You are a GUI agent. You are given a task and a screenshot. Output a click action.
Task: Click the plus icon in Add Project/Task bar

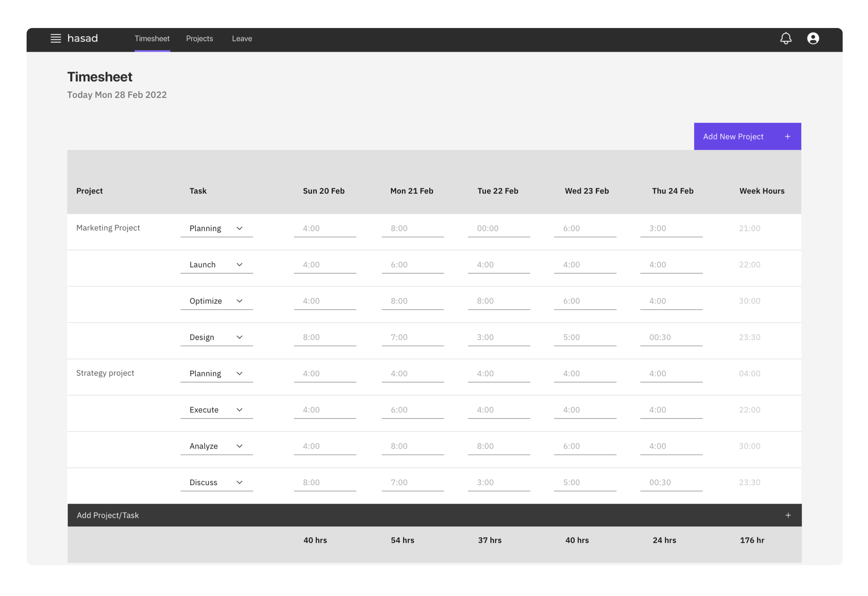click(788, 515)
